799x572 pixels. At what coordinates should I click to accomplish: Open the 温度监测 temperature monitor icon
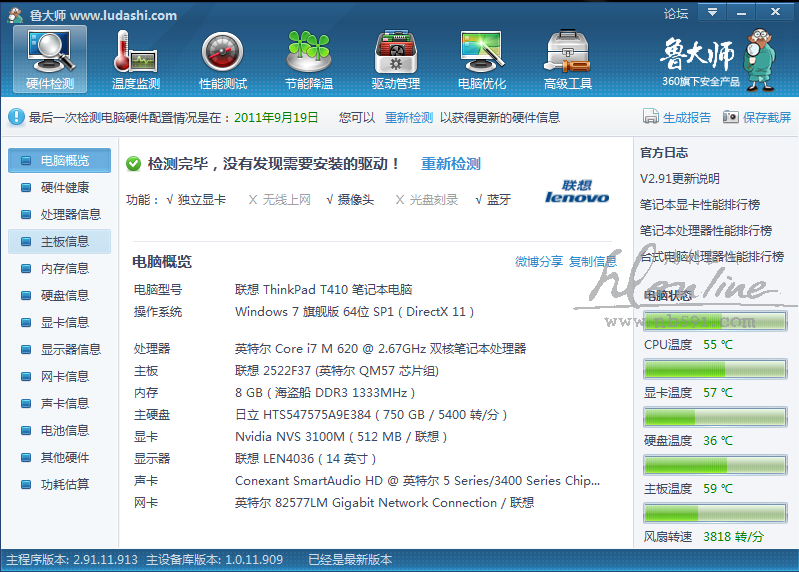pos(136,58)
